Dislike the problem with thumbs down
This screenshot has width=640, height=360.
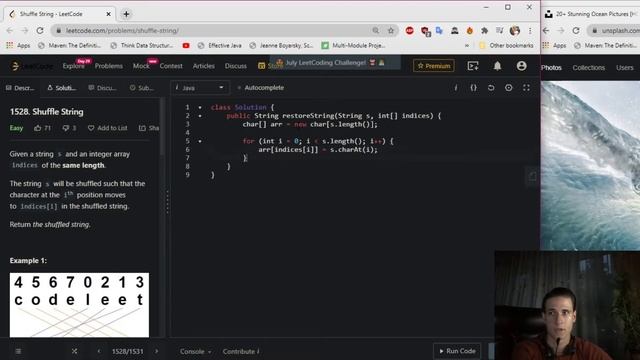[69, 128]
